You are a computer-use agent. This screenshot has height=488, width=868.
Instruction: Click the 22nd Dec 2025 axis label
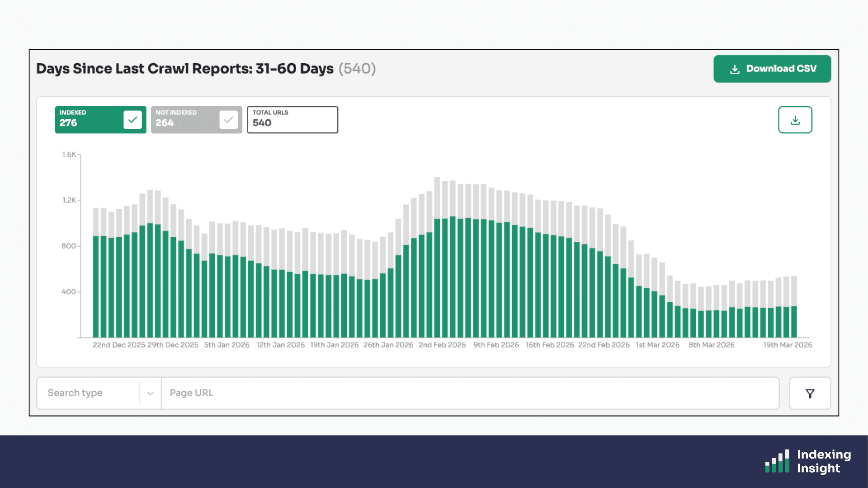119,345
